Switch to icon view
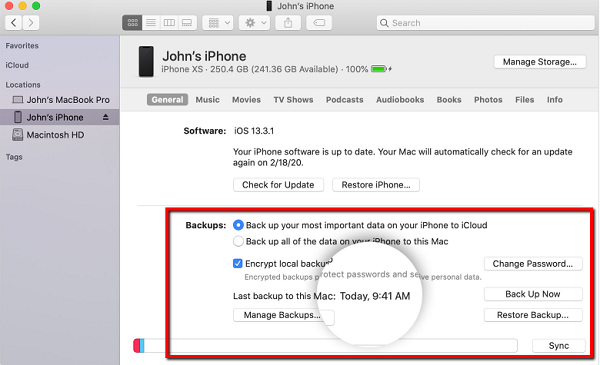 pyautogui.click(x=132, y=23)
